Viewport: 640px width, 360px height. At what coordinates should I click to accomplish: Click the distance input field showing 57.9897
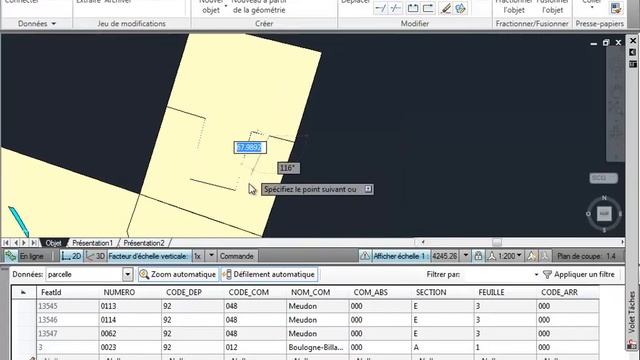(250, 147)
